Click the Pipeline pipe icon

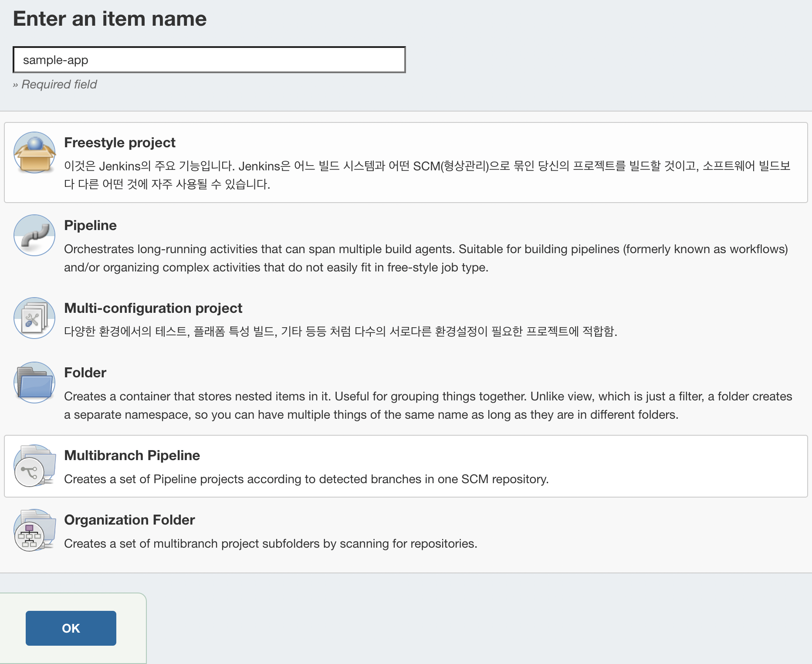(34, 235)
